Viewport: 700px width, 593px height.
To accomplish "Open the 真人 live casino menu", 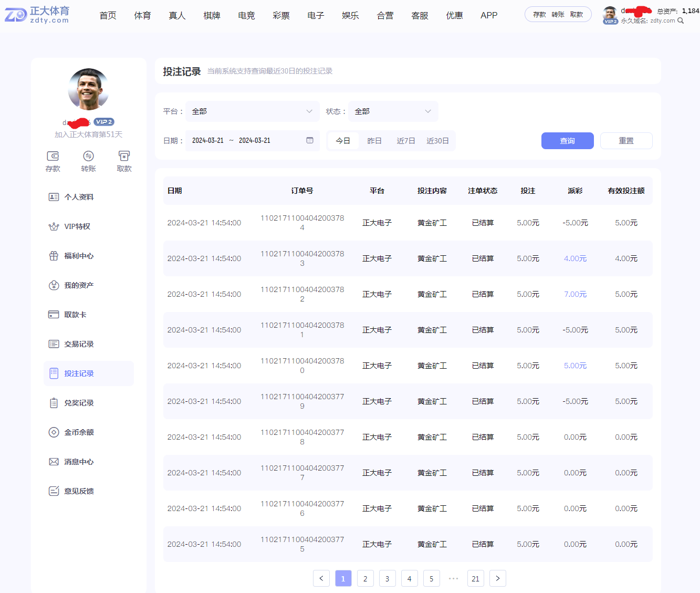I will pyautogui.click(x=177, y=16).
